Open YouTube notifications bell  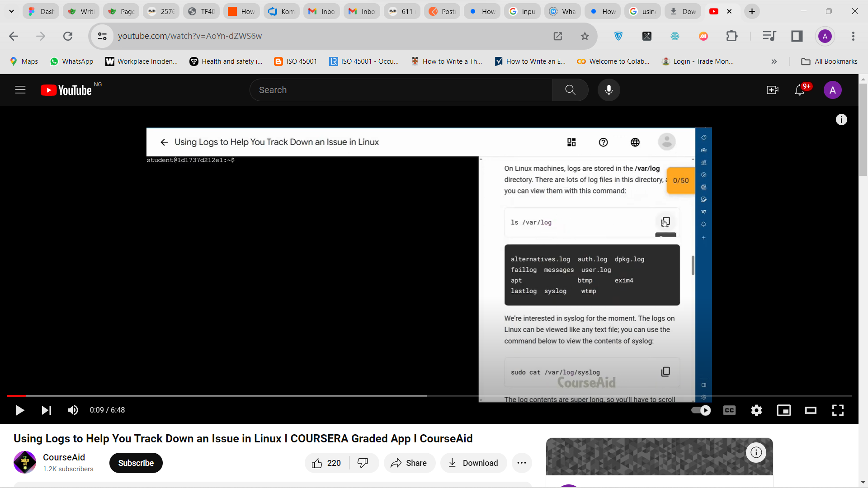tap(799, 90)
